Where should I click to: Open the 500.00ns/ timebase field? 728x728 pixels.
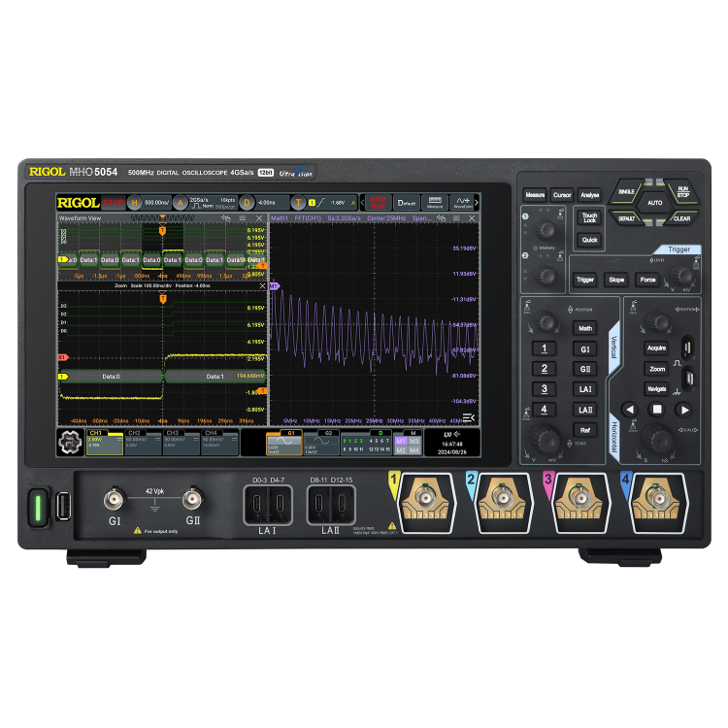point(157,203)
